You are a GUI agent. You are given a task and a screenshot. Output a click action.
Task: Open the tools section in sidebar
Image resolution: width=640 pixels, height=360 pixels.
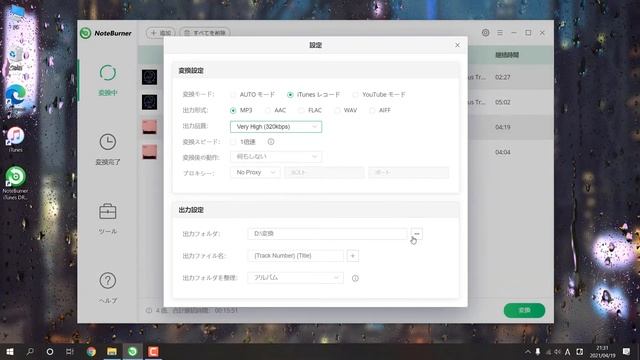click(108, 218)
